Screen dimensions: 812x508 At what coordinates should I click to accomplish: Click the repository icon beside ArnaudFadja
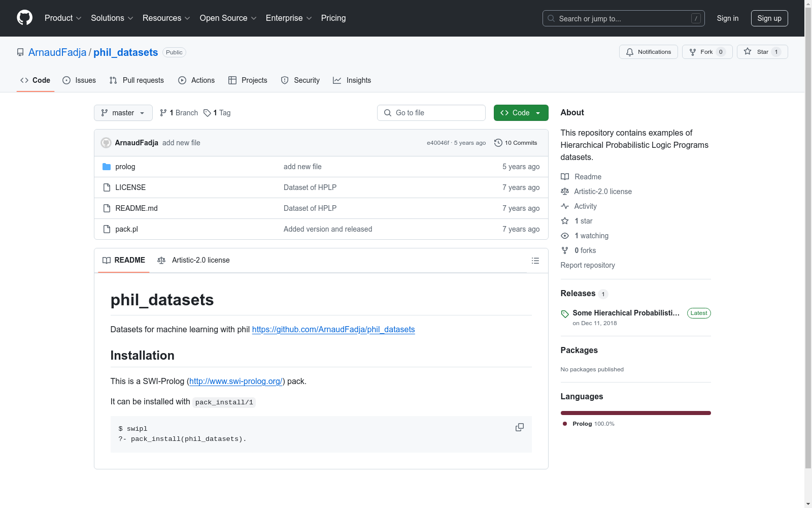pos(20,52)
